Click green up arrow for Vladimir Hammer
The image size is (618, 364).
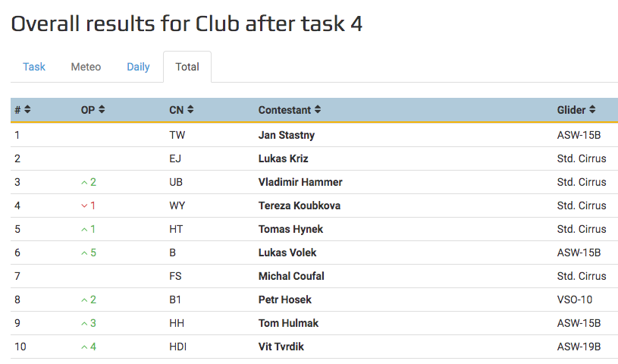pos(84,183)
